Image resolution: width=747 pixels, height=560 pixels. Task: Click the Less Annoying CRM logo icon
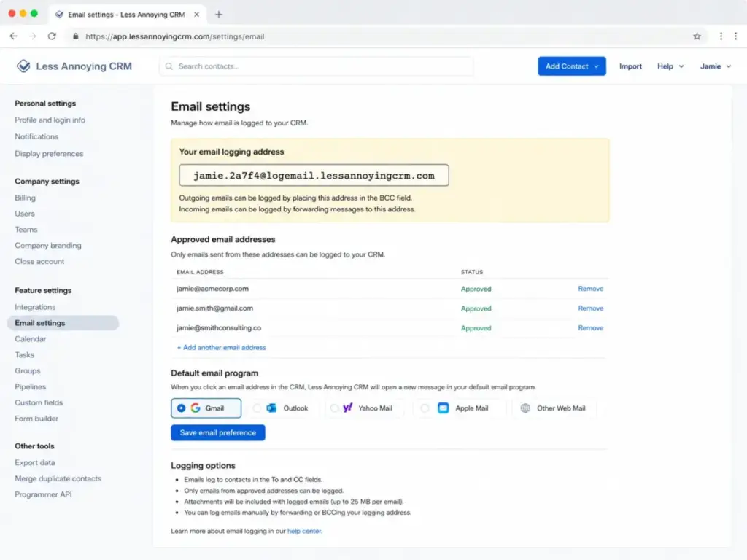(23, 66)
